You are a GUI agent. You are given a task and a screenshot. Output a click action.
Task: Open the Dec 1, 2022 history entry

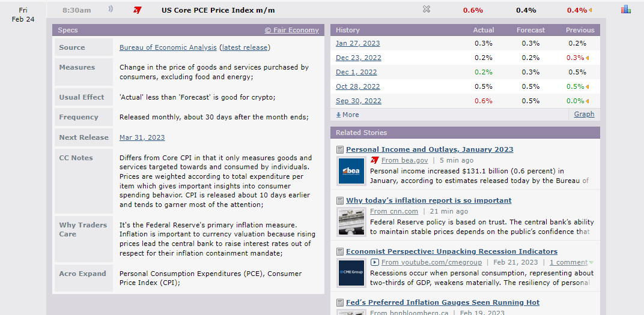pyautogui.click(x=356, y=72)
